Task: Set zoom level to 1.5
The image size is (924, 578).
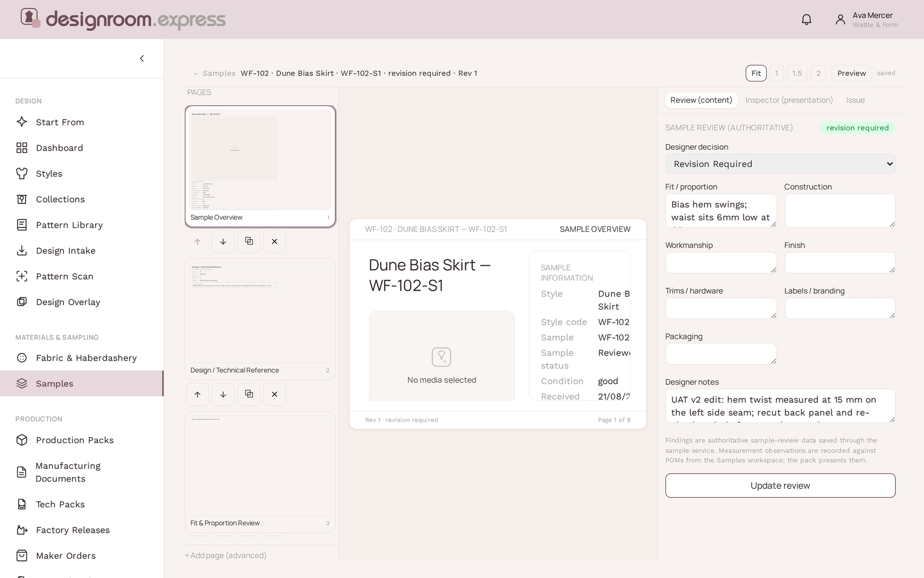Action: (797, 73)
